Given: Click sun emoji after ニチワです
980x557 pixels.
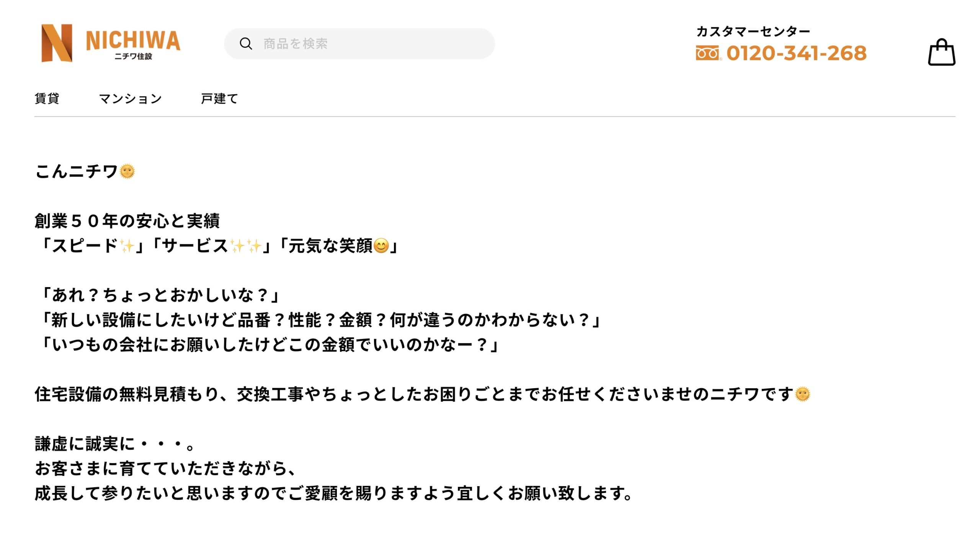Looking at the screenshot, I should (x=802, y=394).
